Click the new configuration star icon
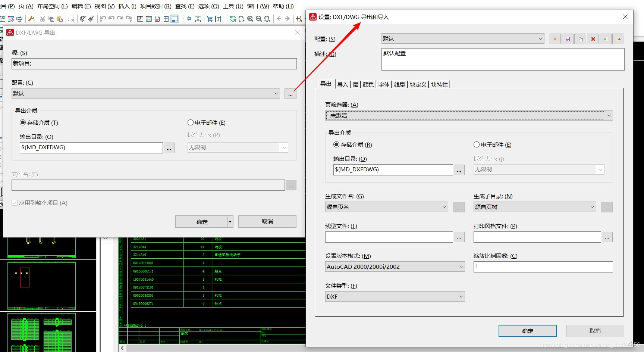Viewport: 644px width, 352px height. tap(555, 39)
